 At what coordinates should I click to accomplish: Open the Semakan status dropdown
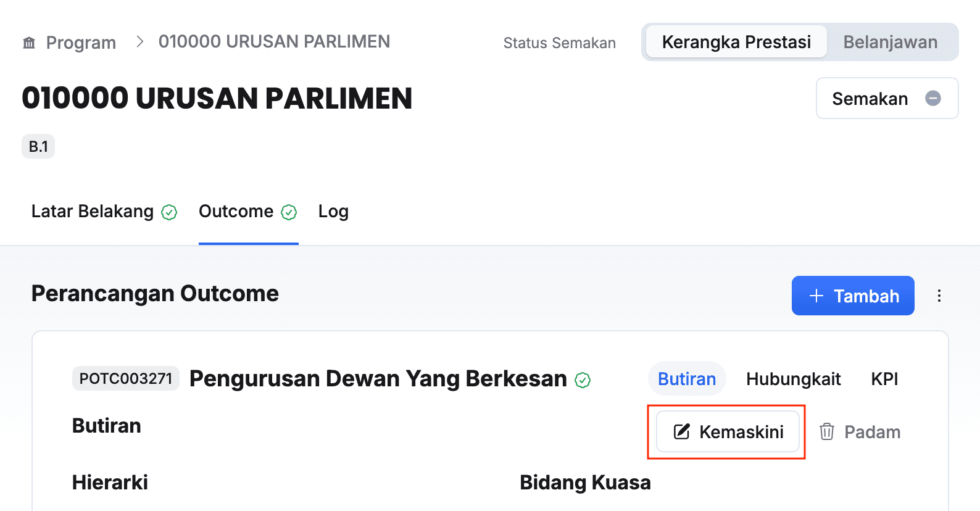(886, 98)
